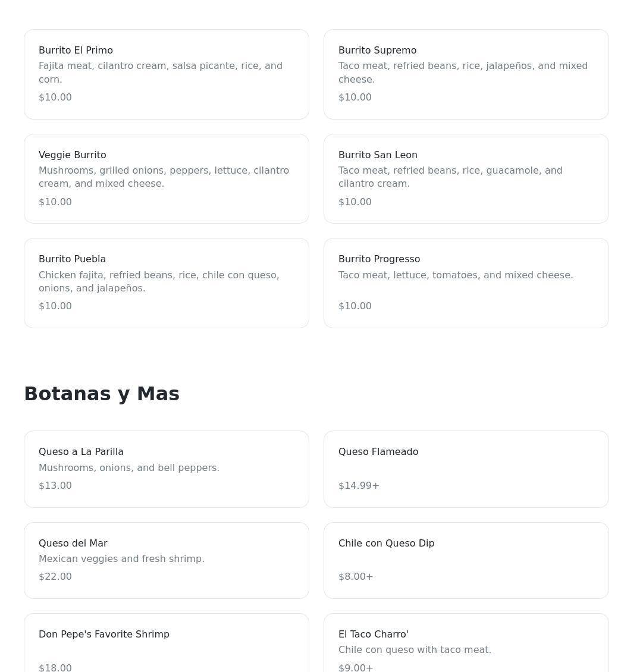Select the El Taco Charro' item
621x672 pixels.
coord(466,645)
